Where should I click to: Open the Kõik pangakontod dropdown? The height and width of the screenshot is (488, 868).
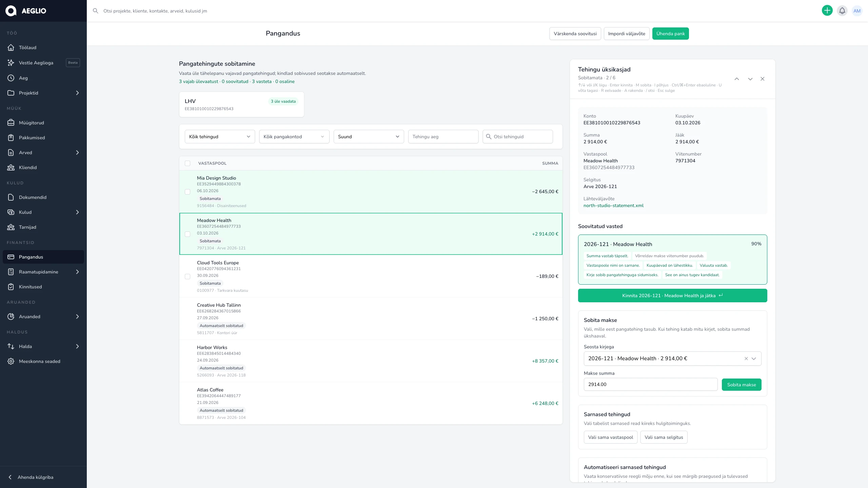(x=294, y=137)
